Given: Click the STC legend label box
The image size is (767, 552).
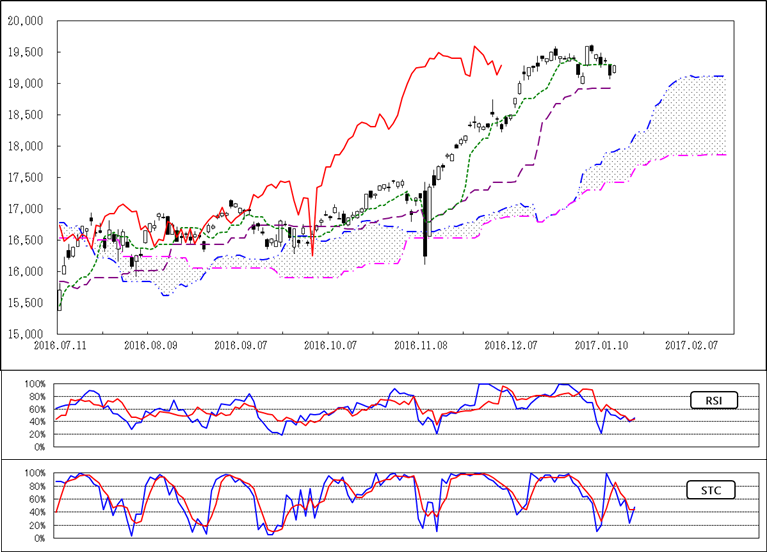Looking at the screenshot, I should 713,490.
